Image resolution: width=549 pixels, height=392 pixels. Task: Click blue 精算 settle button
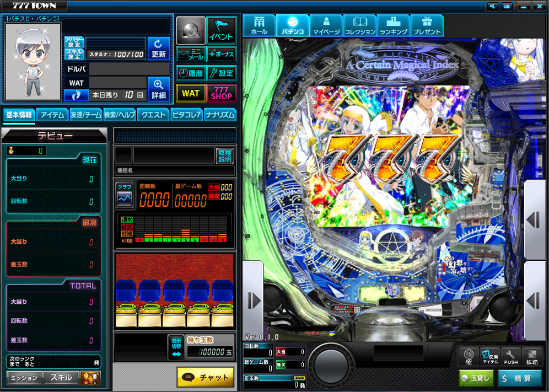click(x=520, y=378)
